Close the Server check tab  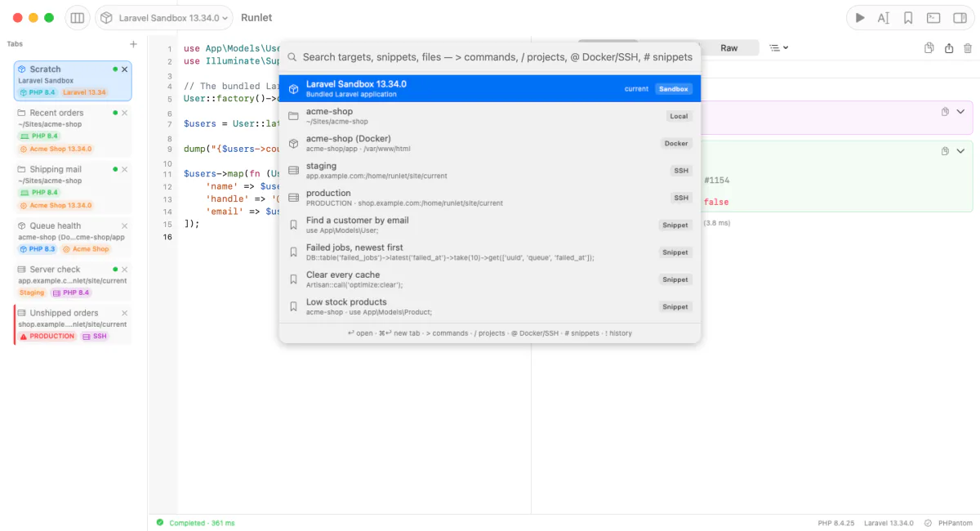tap(125, 269)
